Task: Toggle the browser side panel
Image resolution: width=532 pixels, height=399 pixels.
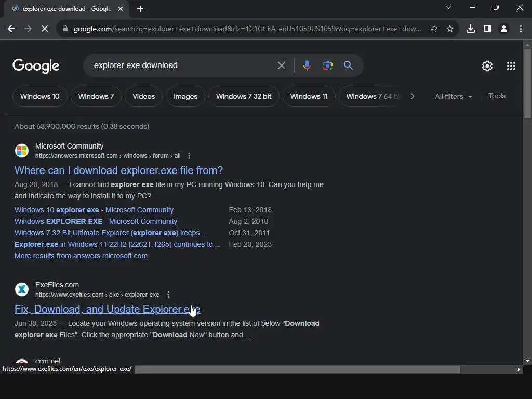Action: pos(487,29)
